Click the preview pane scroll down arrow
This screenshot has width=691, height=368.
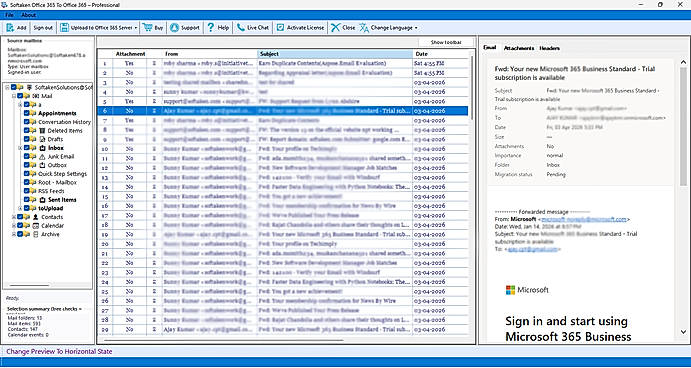tap(684, 332)
